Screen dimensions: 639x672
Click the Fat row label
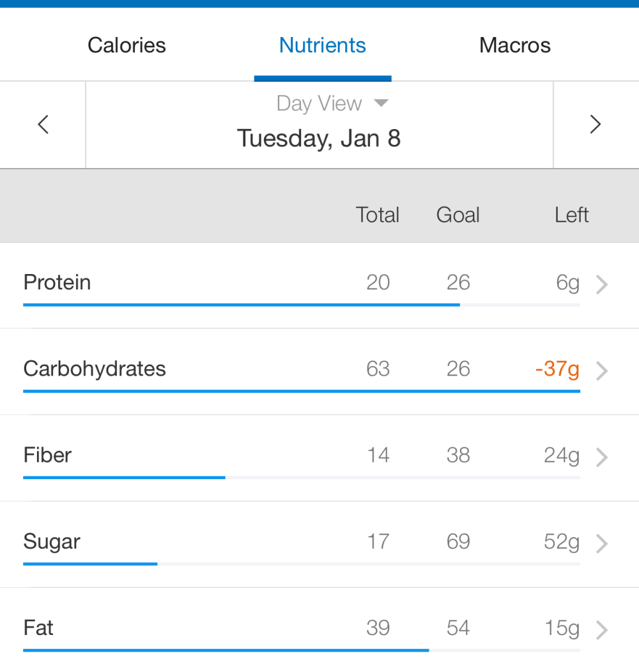[x=38, y=628]
